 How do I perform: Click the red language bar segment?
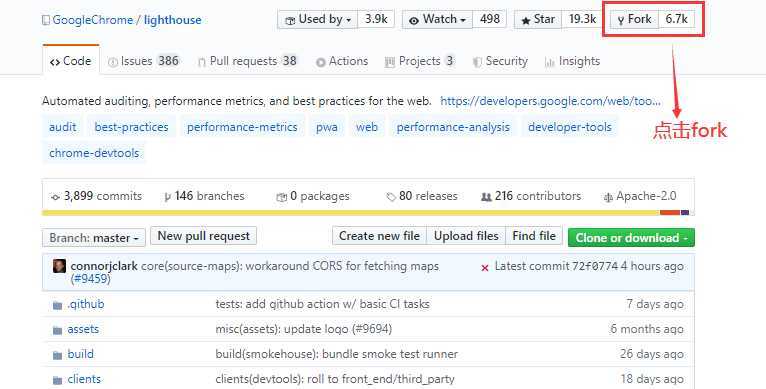[x=670, y=213]
